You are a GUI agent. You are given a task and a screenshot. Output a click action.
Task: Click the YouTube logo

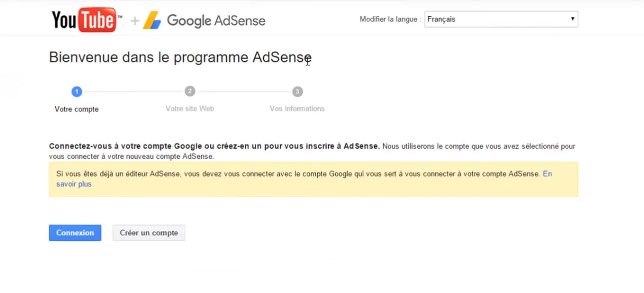85,20
